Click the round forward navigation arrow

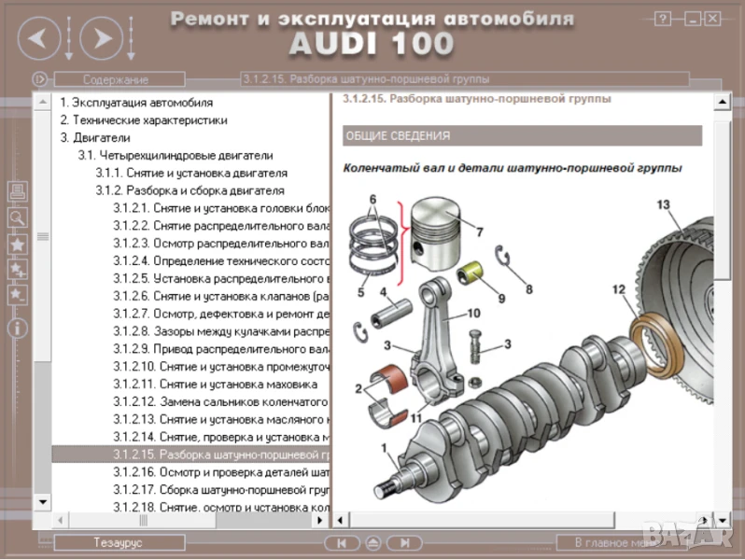click(101, 37)
